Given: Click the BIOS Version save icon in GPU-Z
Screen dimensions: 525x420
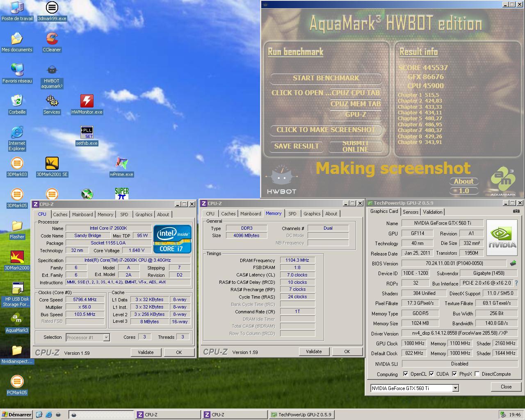Looking at the screenshot, I should coord(513,263).
